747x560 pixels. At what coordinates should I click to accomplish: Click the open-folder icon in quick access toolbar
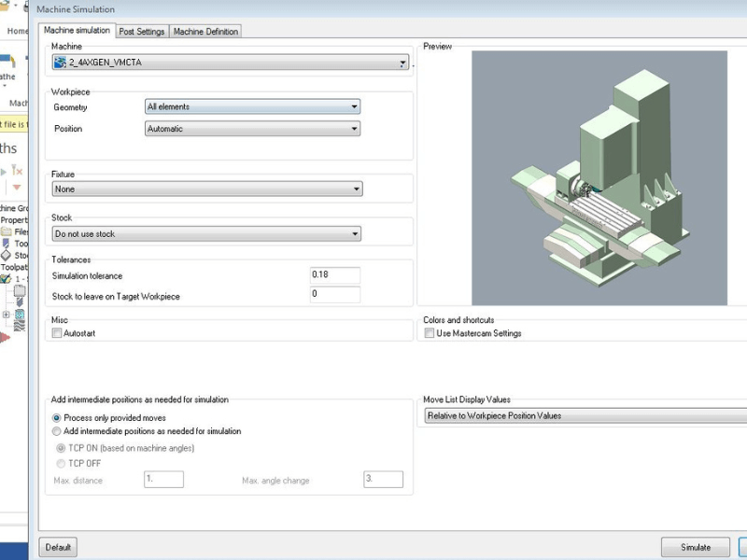(x=5, y=5)
